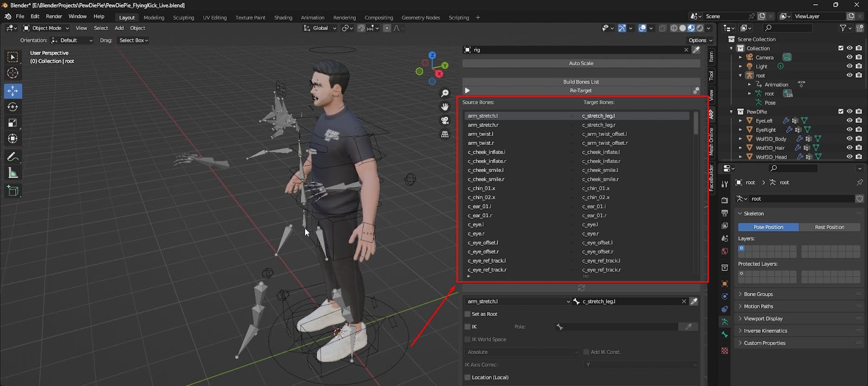This screenshot has width=868, height=386.
Task: Activate the Rotate tool
Action: pos(12,107)
